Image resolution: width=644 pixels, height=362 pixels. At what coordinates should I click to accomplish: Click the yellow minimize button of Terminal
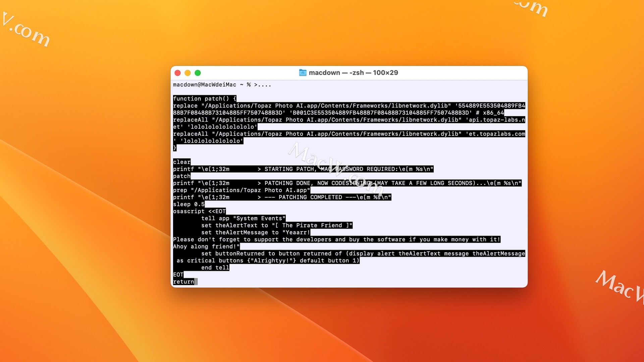point(188,73)
